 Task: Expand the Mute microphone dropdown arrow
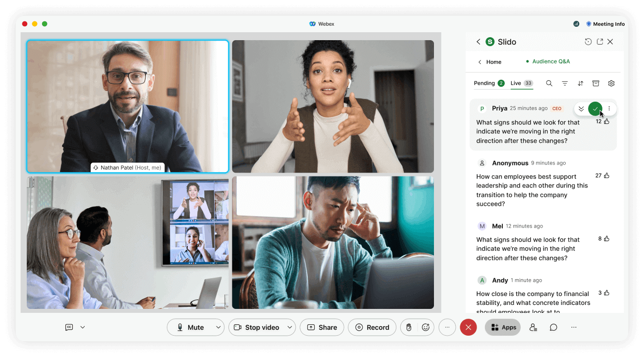click(x=217, y=327)
